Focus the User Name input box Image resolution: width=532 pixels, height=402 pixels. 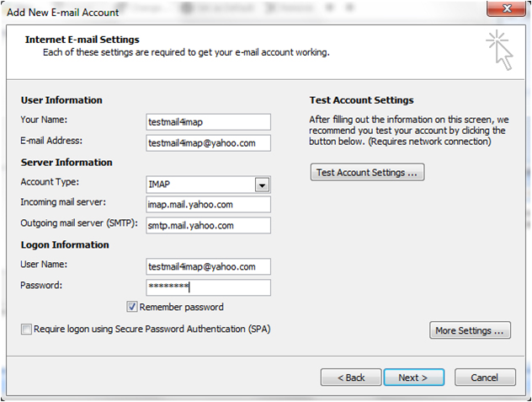click(208, 267)
